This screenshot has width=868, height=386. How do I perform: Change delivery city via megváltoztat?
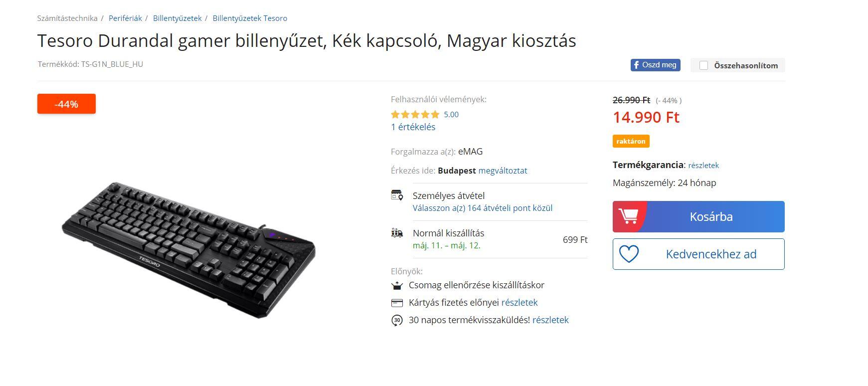[x=503, y=171]
